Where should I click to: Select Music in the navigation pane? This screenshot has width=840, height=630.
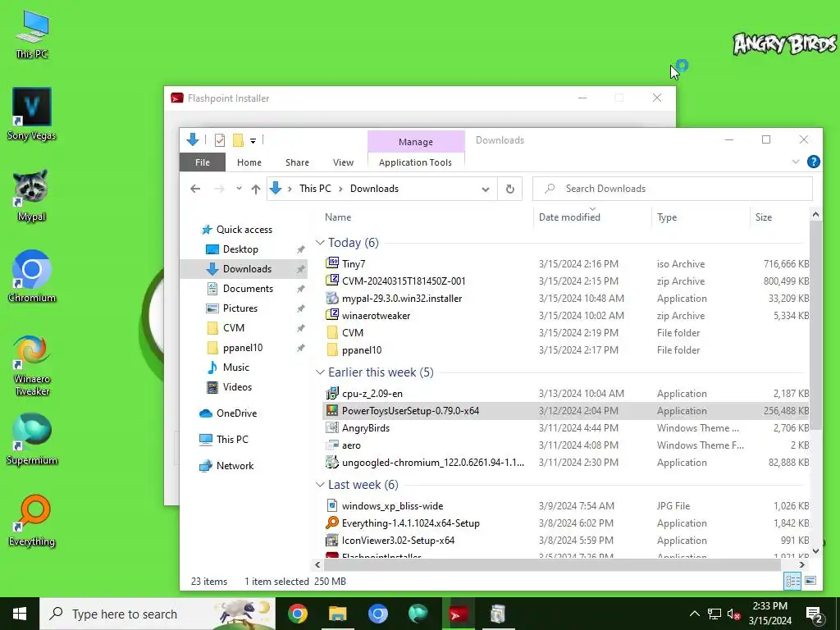click(236, 367)
